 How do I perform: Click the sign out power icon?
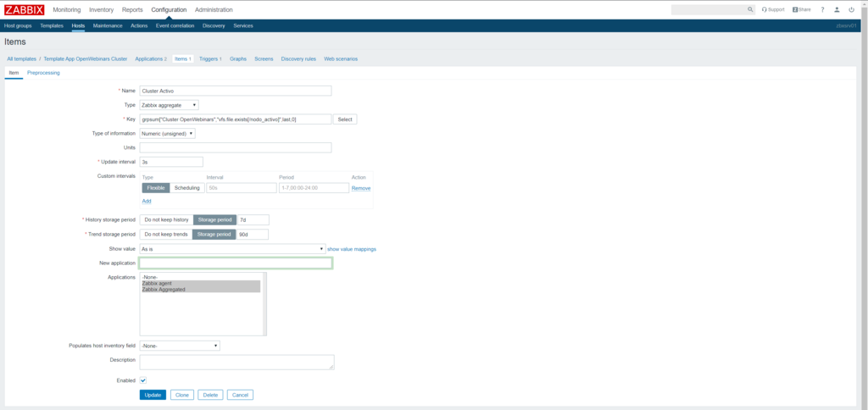(x=851, y=9)
